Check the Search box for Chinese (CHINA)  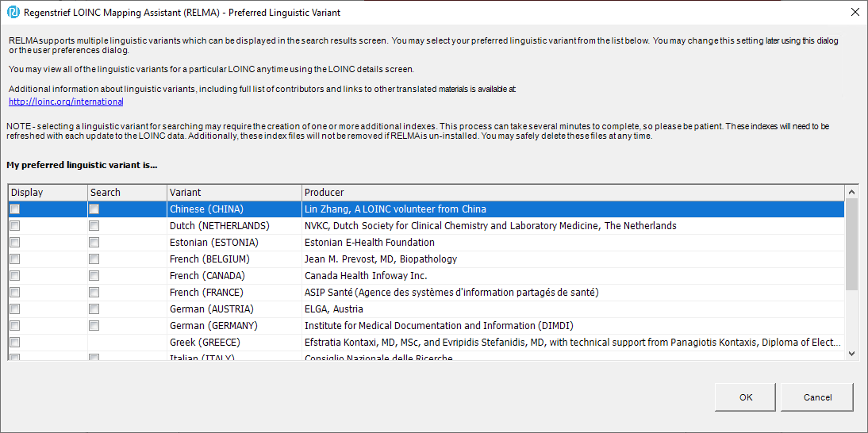[94, 209]
